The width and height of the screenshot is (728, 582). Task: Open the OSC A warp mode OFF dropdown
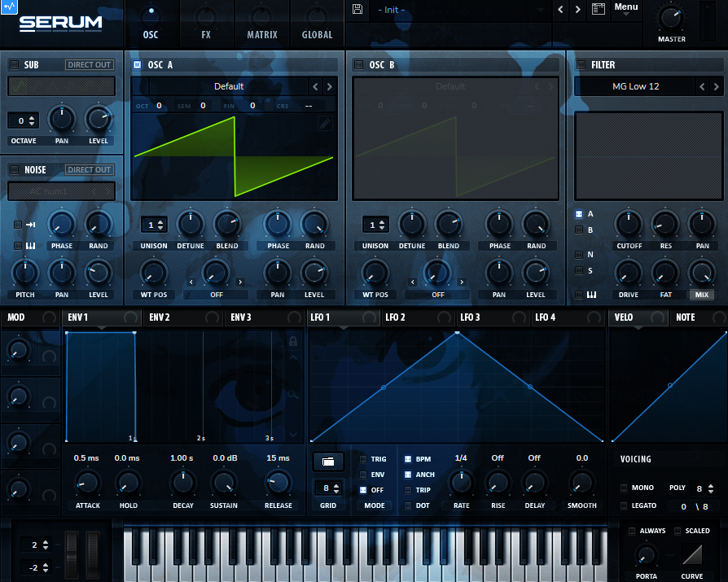click(217, 295)
